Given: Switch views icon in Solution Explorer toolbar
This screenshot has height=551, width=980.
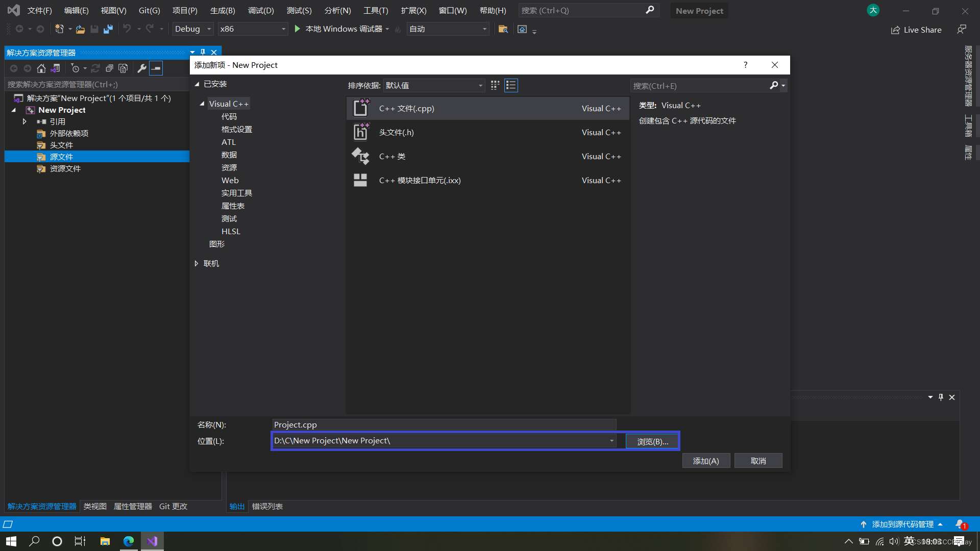Looking at the screenshot, I should [56, 68].
